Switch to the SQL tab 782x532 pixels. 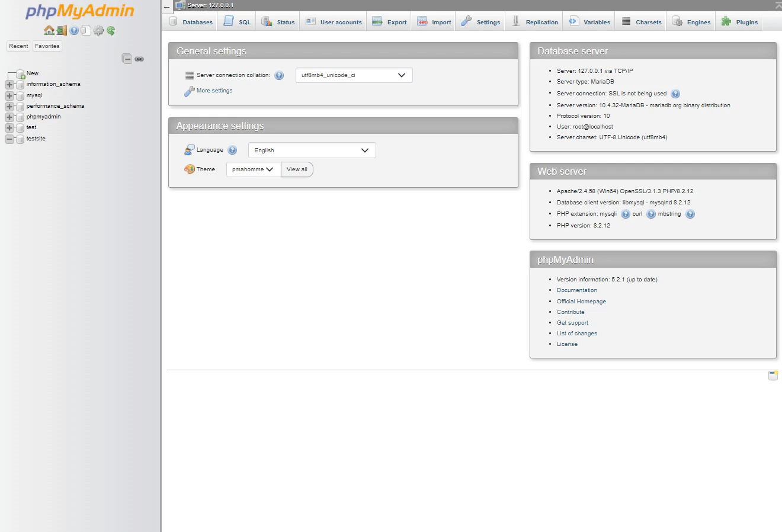[237, 22]
